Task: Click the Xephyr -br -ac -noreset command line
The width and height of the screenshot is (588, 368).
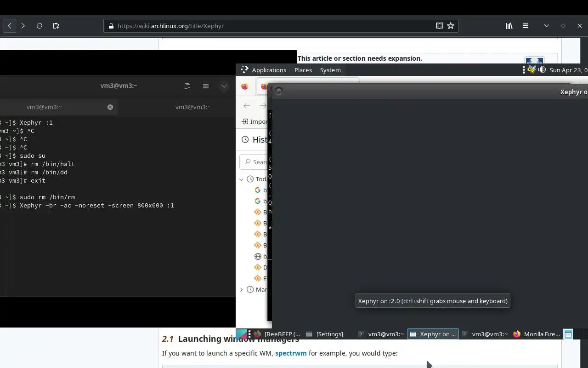Action: 96,205
